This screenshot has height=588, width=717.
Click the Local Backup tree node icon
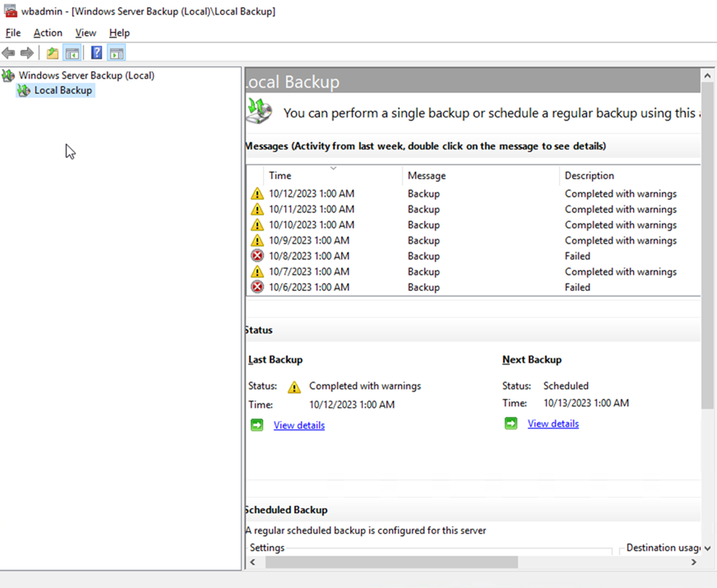[x=24, y=90]
